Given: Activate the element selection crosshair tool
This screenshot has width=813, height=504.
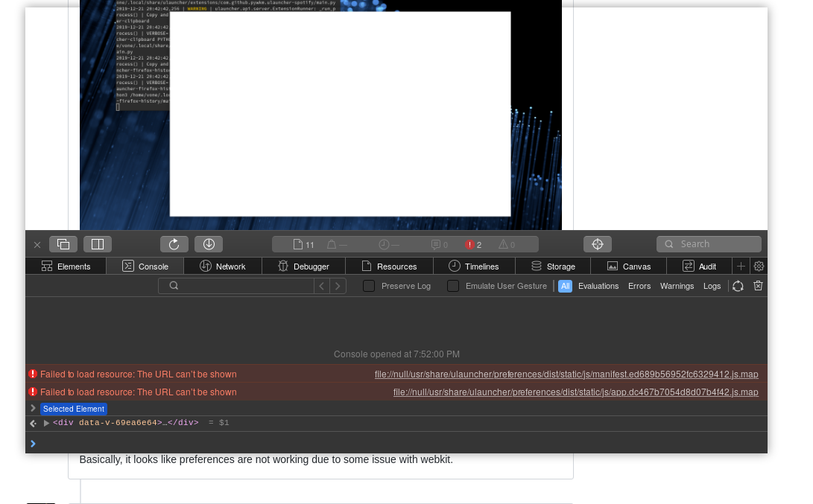Looking at the screenshot, I should [598, 243].
